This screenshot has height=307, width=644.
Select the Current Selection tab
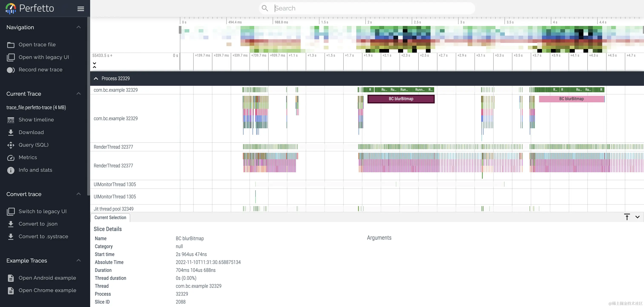point(110,218)
